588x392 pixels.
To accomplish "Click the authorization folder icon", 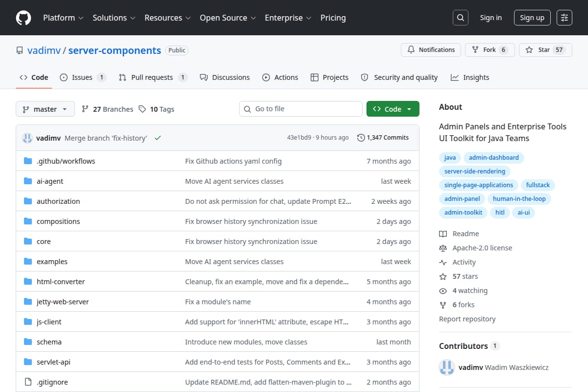I will [28, 201].
